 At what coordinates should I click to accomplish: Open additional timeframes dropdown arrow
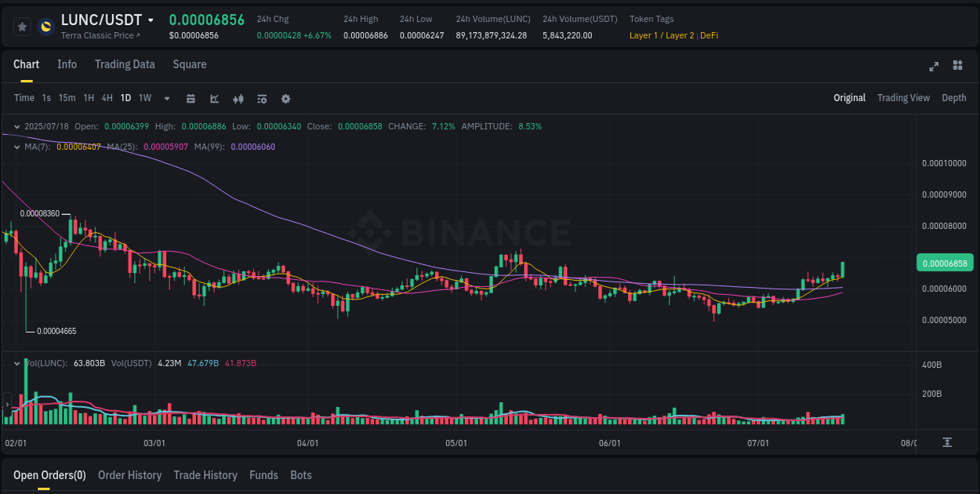tap(166, 98)
